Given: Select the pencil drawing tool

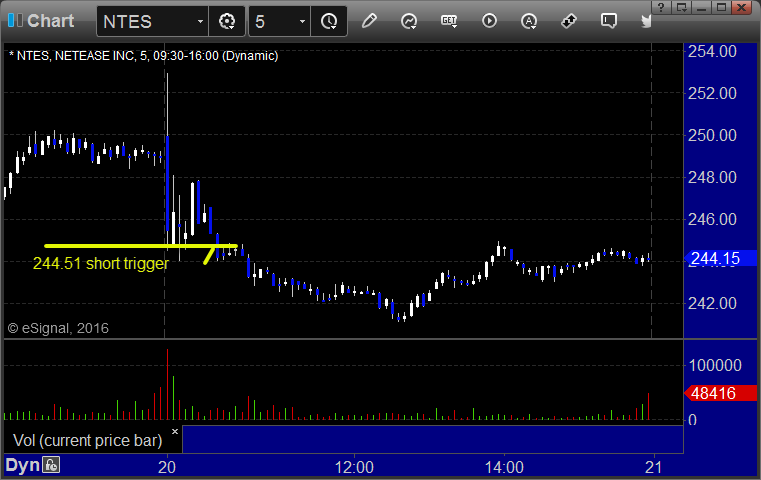Looking at the screenshot, I should 369,21.
